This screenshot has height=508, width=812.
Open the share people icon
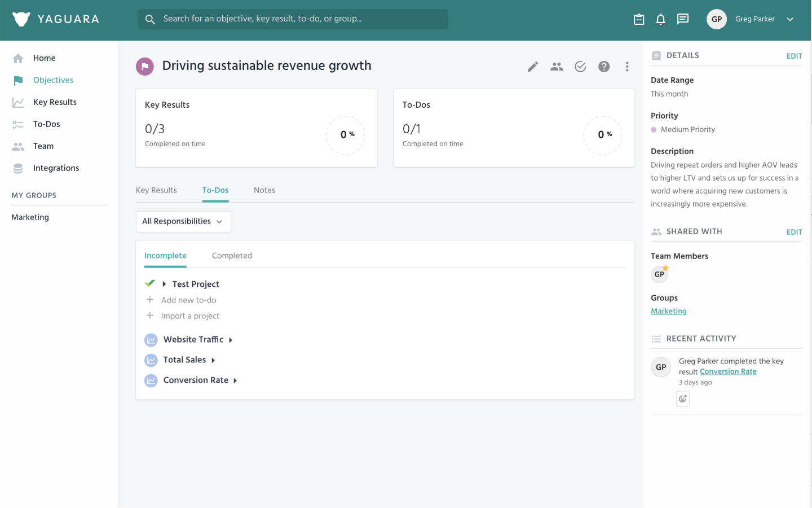(557, 67)
